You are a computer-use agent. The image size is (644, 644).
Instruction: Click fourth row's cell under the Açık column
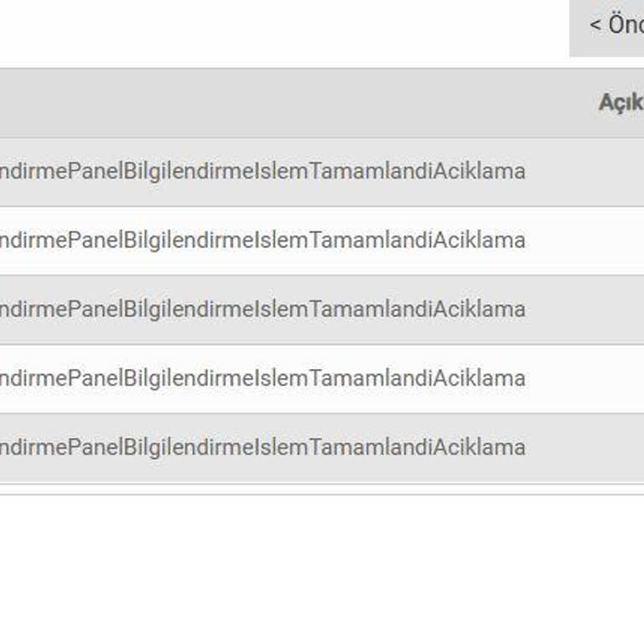(621, 377)
